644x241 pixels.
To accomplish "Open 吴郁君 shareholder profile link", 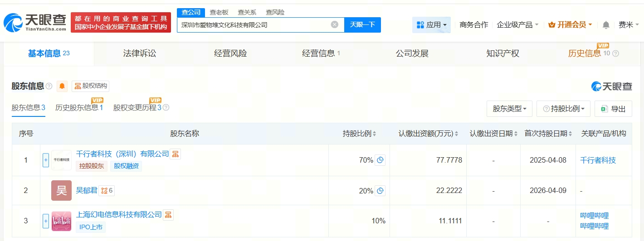I will point(87,191).
